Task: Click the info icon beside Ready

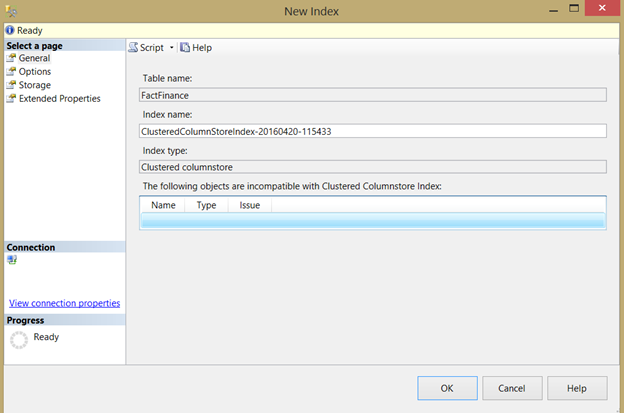Action: coord(10,30)
